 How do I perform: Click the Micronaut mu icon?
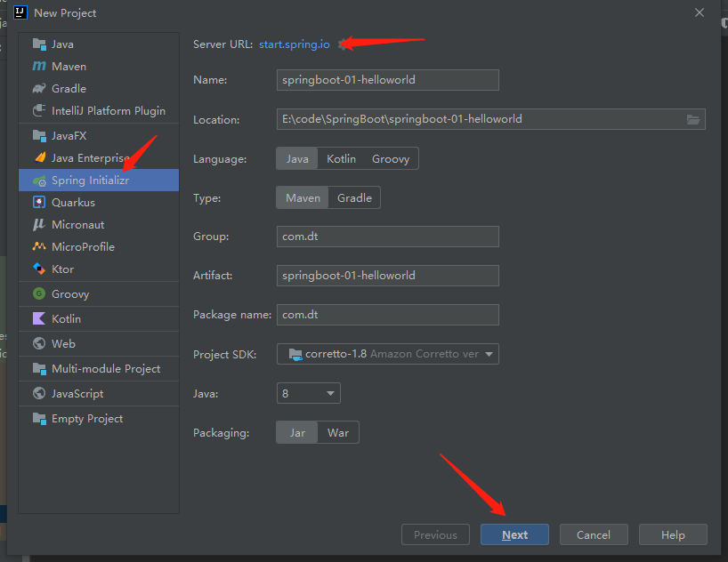39,225
